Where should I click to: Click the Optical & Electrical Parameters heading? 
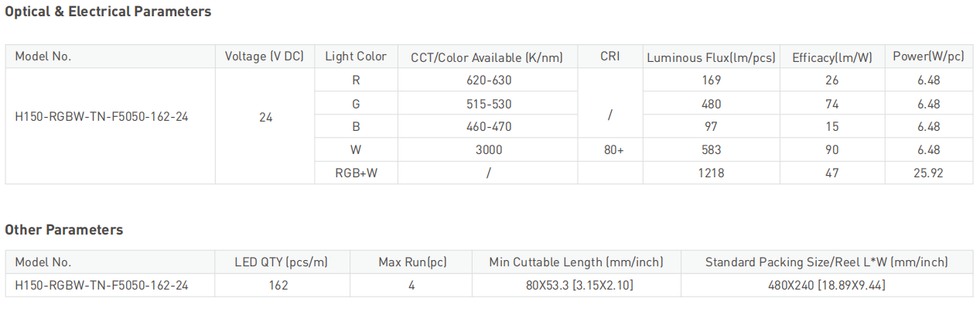pyautogui.click(x=108, y=12)
